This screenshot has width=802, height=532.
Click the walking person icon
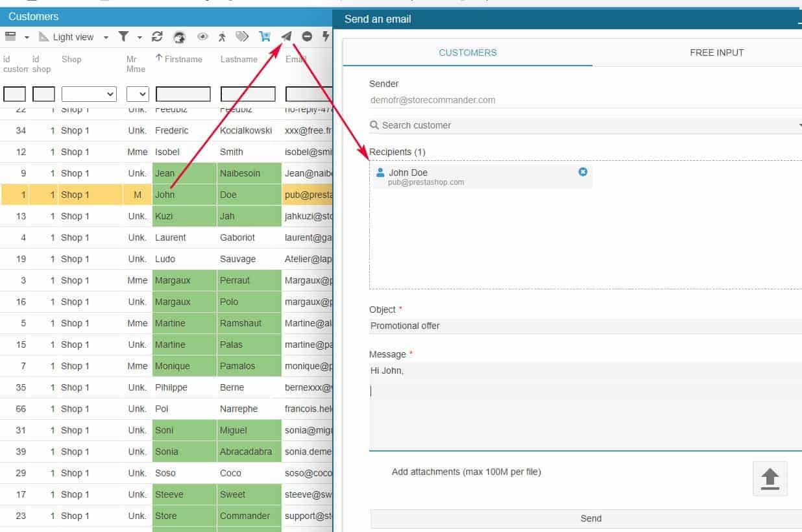tap(222, 36)
